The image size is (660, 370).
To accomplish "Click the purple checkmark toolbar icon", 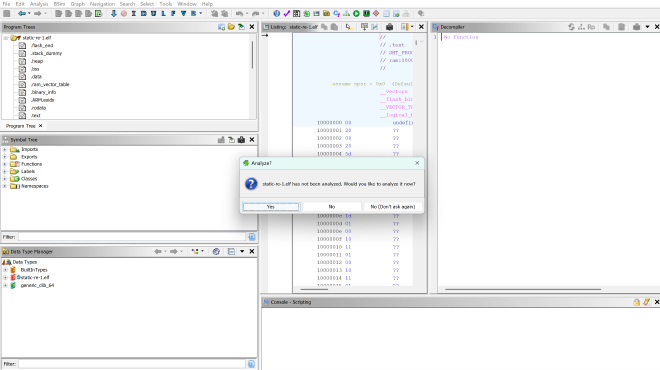I will point(287,13).
